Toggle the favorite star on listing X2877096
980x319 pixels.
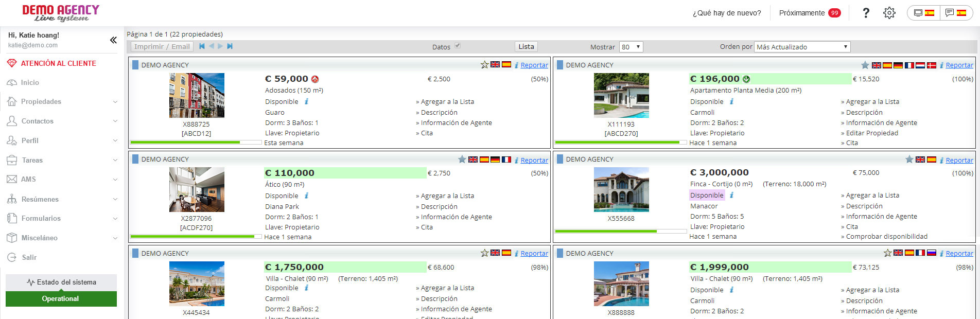coord(462,159)
